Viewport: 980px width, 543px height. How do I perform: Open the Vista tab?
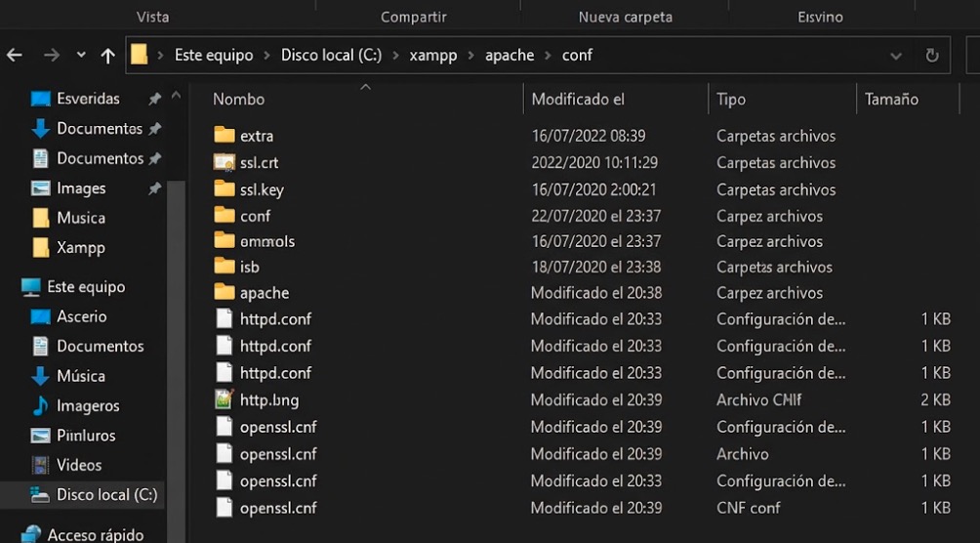point(153,17)
